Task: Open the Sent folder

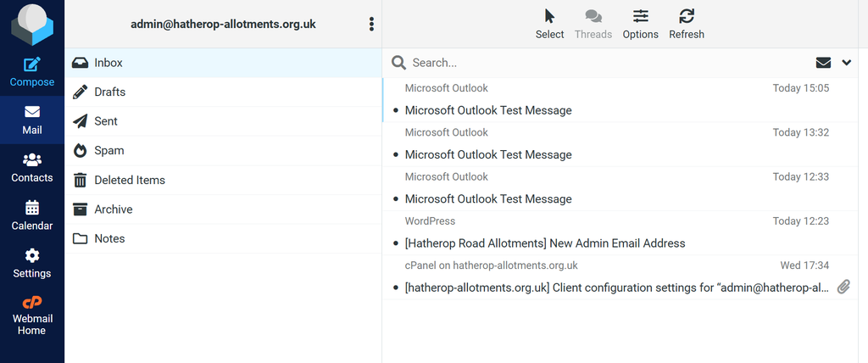Action: pos(223,121)
